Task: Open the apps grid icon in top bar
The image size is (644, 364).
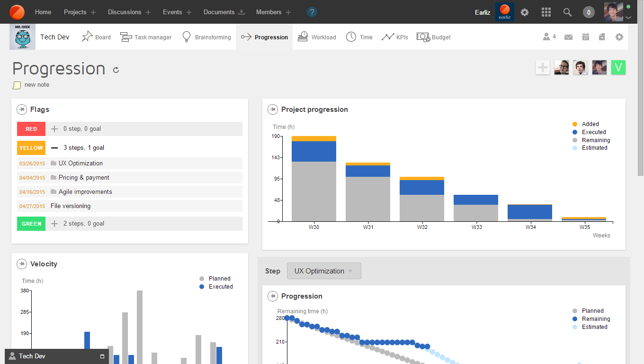Action: point(546,12)
